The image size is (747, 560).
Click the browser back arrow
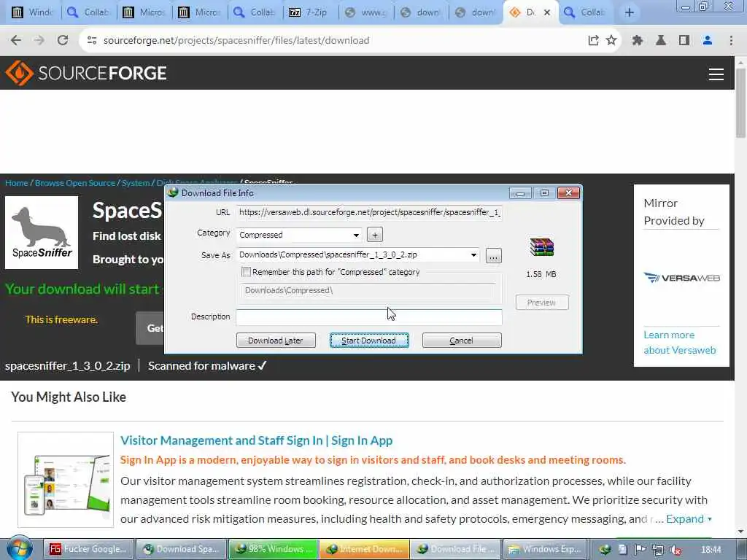[16, 41]
